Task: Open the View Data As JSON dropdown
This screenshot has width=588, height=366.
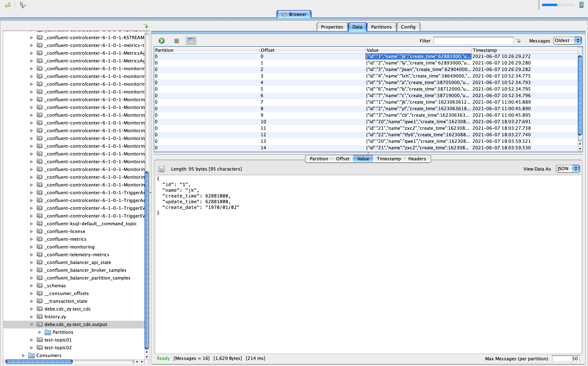Action: (x=567, y=169)
